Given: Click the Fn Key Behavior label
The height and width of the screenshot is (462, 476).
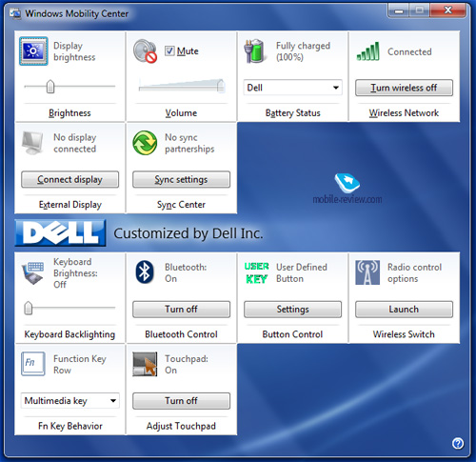Looking at the screenshot, I should pyautogui.click(x=70, y=426).
